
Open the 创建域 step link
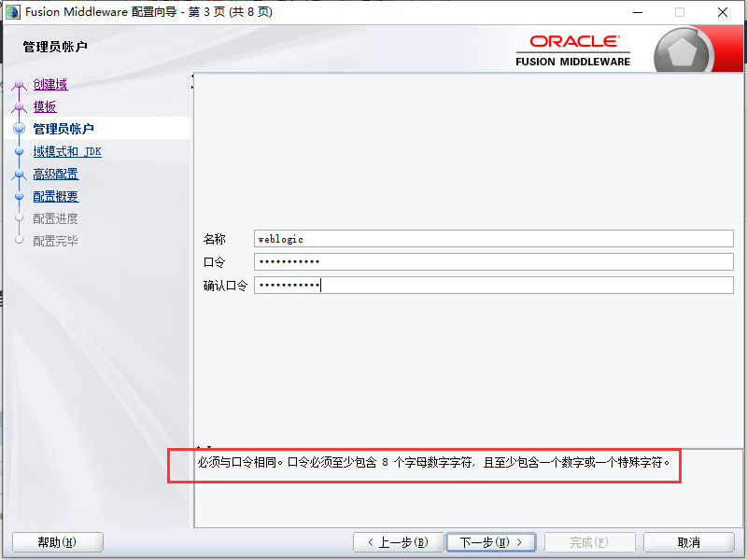[x=50, y=84]
